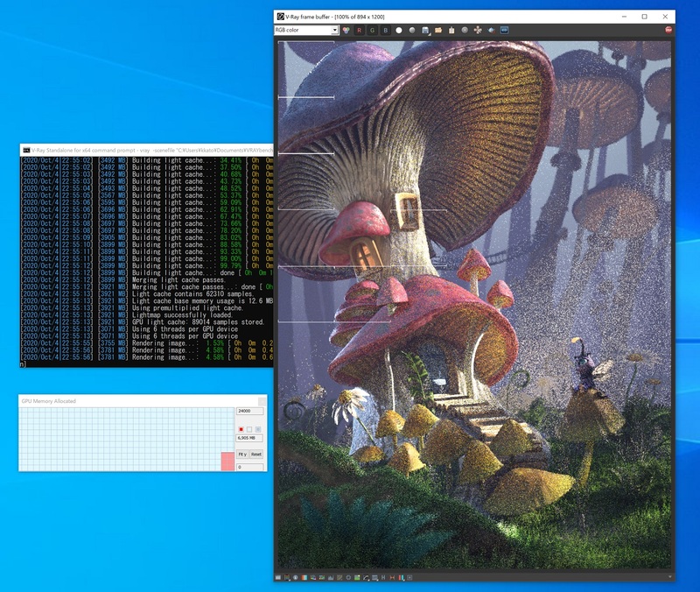The image size is (700, 592).
Task: Enable track mouse while rendering
Action: (478, 30)
